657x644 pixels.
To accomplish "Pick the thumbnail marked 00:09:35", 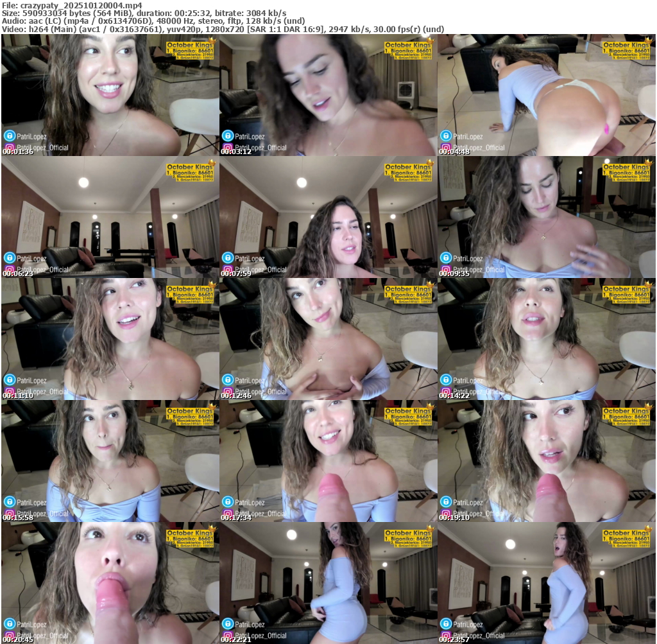I will 547,217.
